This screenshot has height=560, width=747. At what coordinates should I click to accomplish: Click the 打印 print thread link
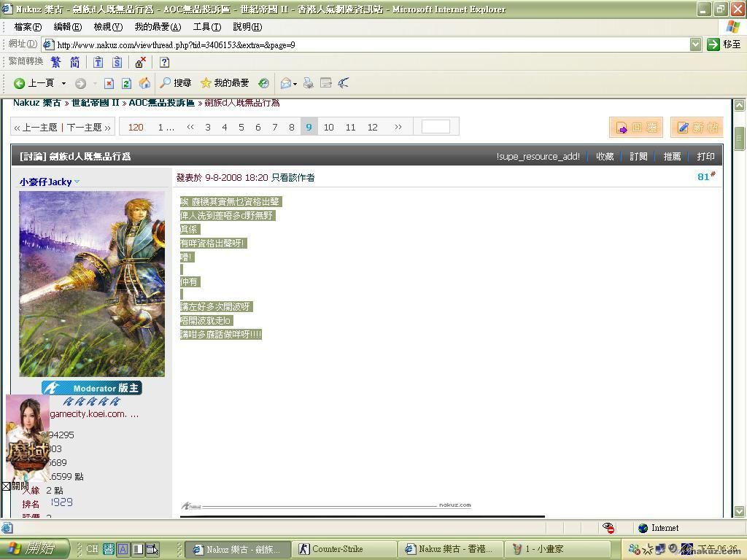coord(705,156)
